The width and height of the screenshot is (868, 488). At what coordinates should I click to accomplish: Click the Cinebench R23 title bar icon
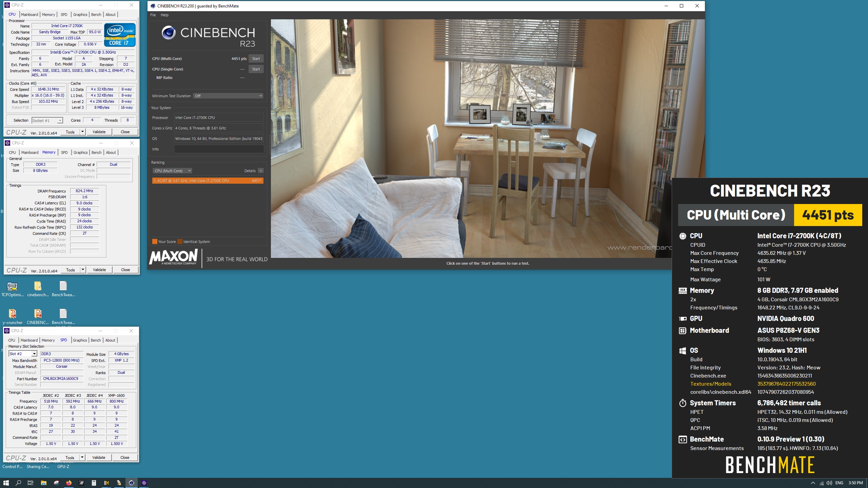point(153,6)
